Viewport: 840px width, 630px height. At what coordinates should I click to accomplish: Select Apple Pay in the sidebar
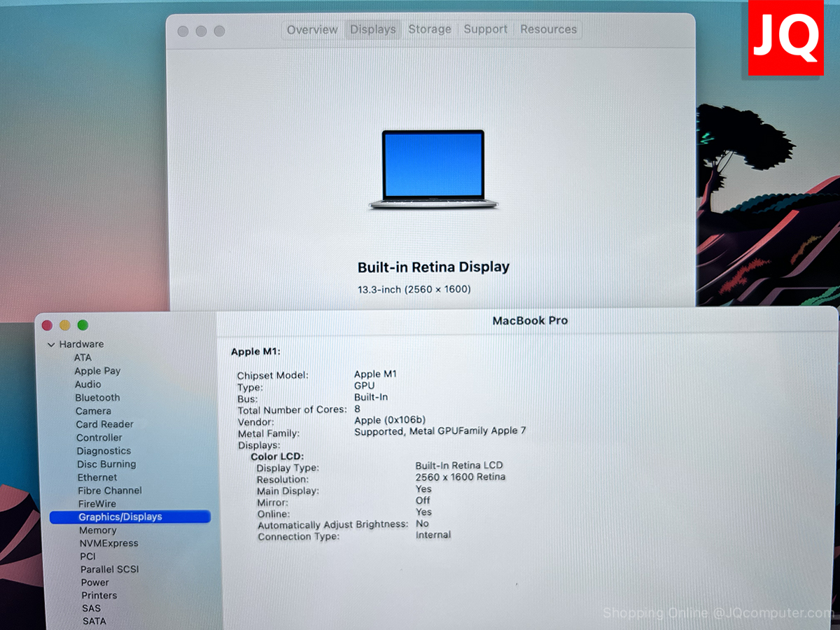[x=97, y=371]
